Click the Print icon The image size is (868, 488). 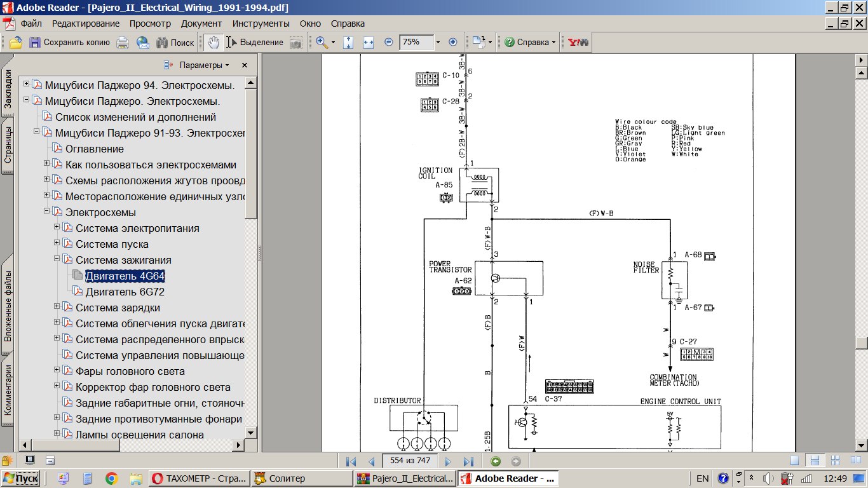pyautogui.click(x=123, y=43)
